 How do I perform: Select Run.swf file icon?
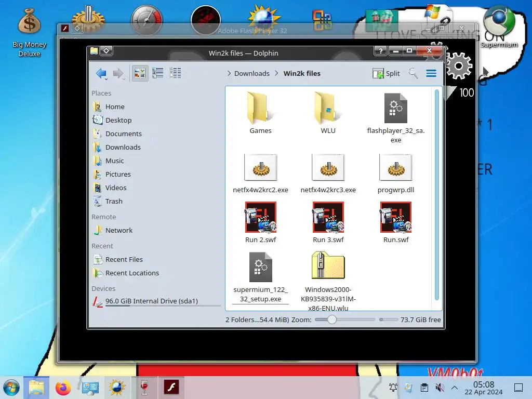tap(395, 217)
